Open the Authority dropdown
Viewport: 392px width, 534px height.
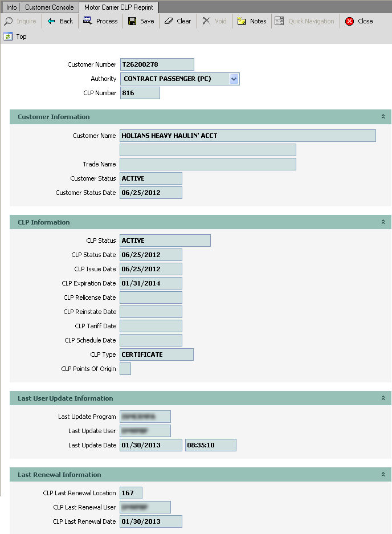[234, 79]
